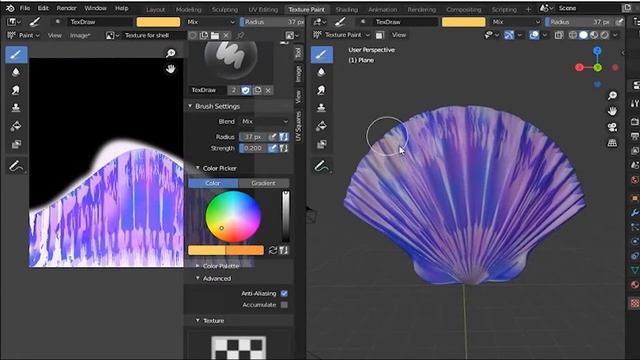
Task: Select the Draw brush tool in image editor
Action: [x=16, y=55]
